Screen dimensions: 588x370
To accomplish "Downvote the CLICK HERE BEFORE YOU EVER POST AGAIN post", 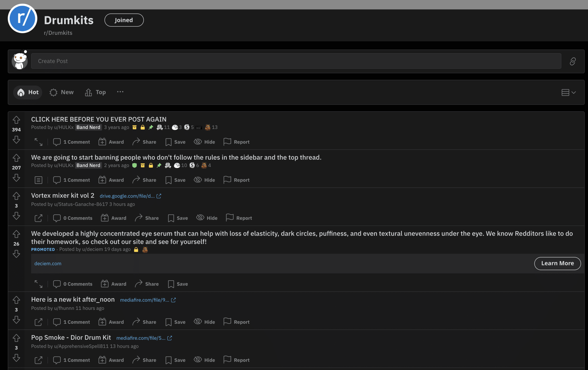I will [x=16, y=140].
